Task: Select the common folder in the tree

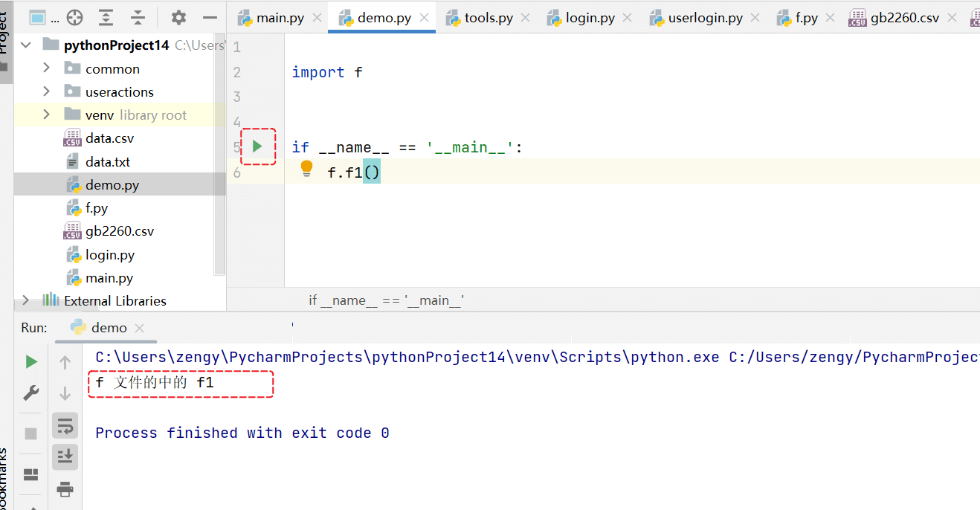Action: tap(112, 68)
